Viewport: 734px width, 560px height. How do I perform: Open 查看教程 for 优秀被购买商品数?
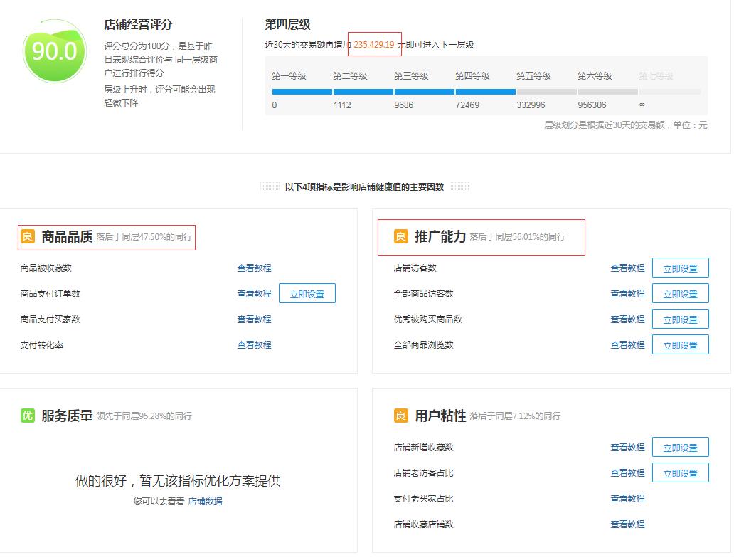coord(627,319)
